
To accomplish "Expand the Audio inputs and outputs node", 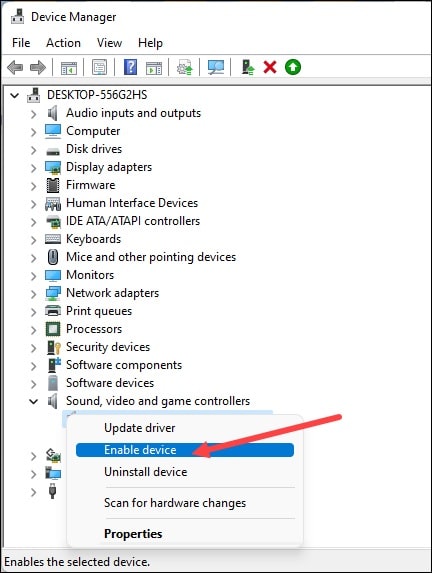I will coord(33,114).
